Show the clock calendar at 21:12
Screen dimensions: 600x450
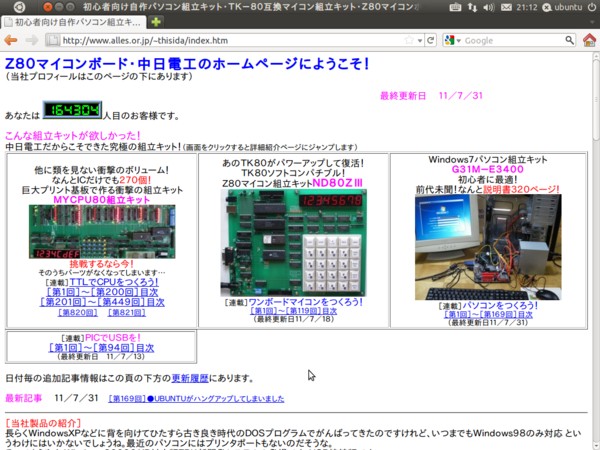tap(527, 7)
